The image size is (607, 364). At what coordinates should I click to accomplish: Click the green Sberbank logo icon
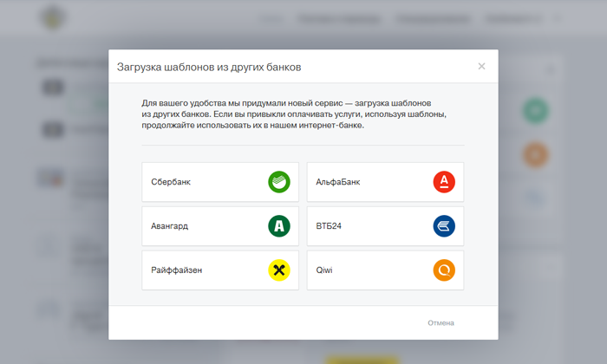pos(279,182)
